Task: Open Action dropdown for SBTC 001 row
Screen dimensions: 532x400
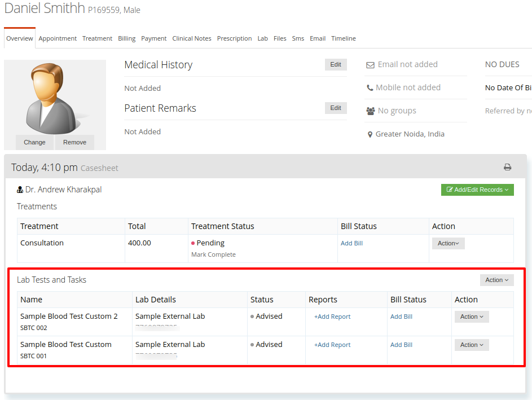Action: point(472,345)
